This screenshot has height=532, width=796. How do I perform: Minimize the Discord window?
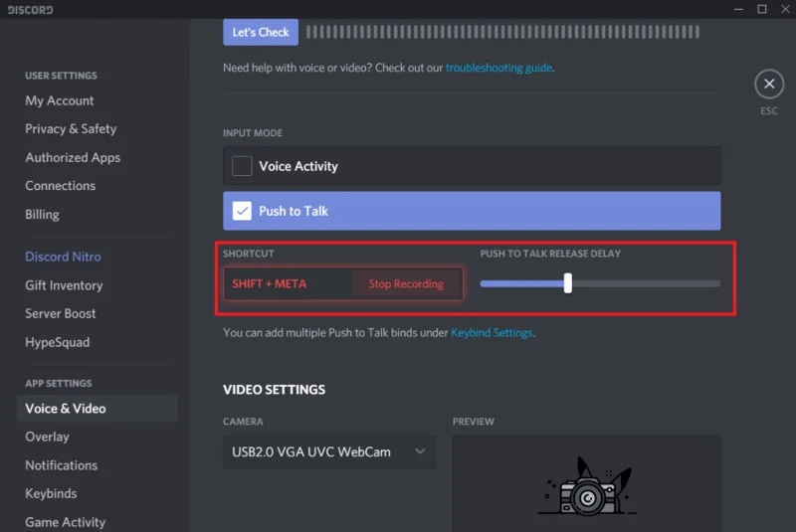coord(738,9)
